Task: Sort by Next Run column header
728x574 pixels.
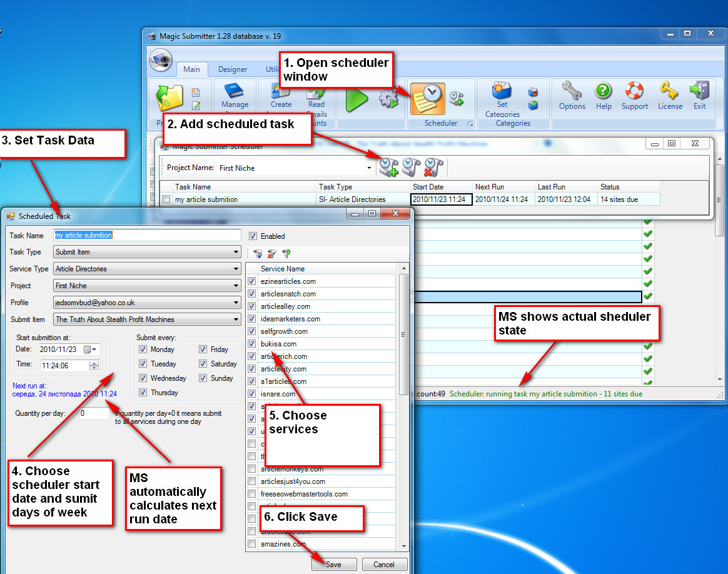Action: (x=503, y=187)
